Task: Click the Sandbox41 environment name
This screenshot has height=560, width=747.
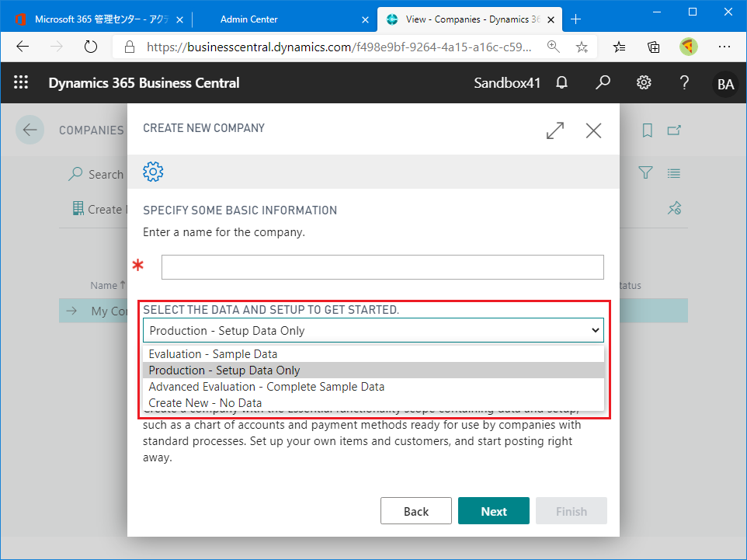Action: 507,83
